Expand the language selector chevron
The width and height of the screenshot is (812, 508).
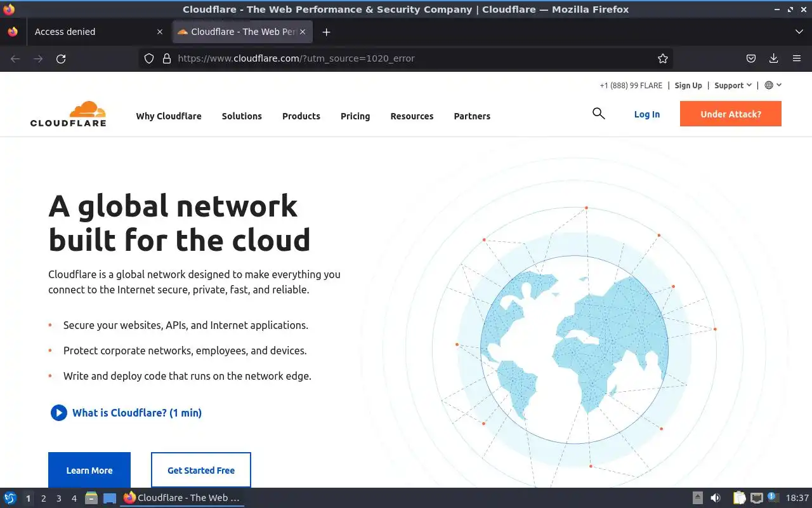779,85
